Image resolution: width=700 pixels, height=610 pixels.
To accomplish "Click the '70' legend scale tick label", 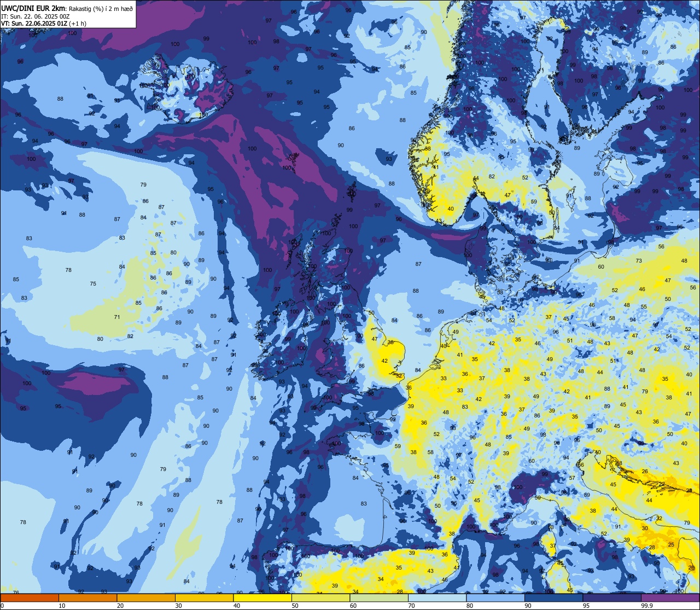I will [411, 606].
